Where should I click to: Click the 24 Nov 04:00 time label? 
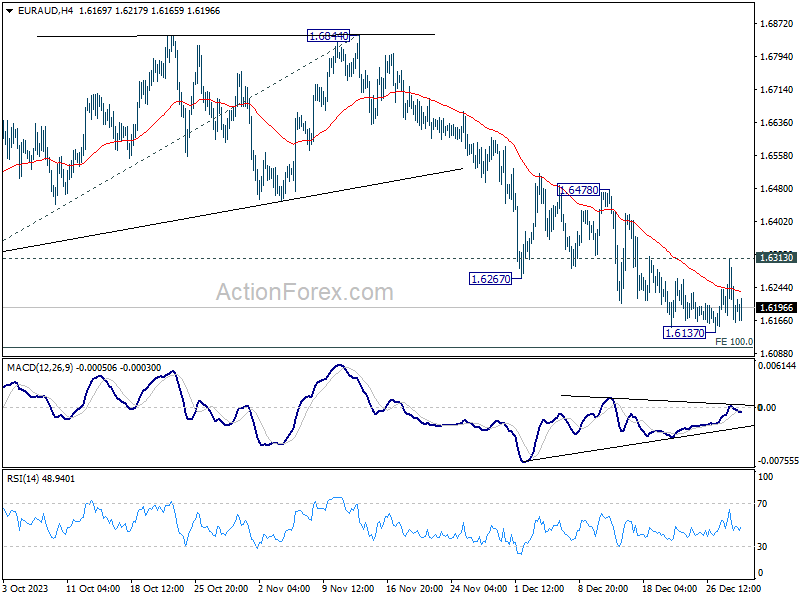479,588
